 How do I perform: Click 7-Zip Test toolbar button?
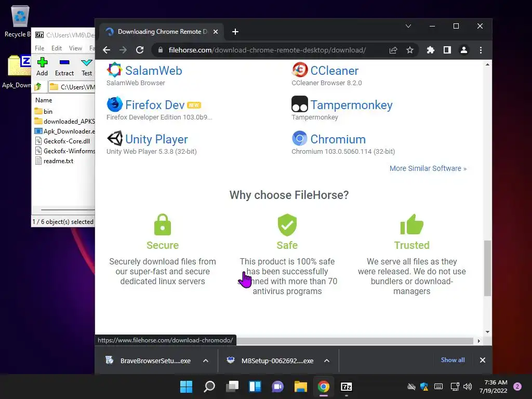(x=87, y=67)
